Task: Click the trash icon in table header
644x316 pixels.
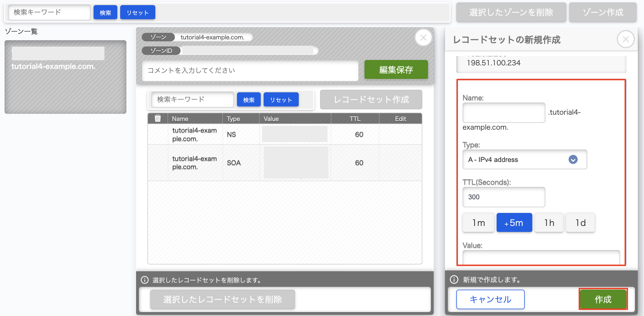Action: click(x=158, y=118)
